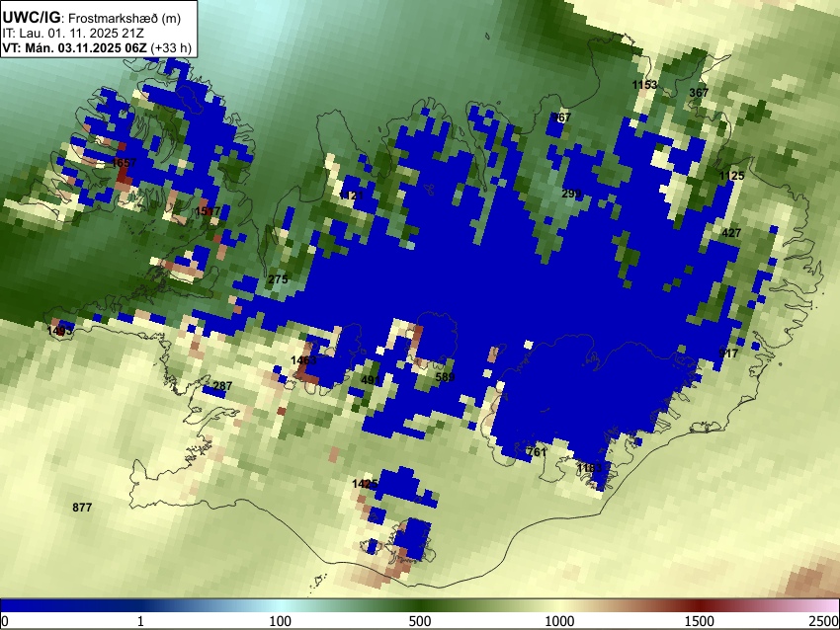This screenshot has width=840, height=630.
Task: Click the map value 1517
Action: [208, 211]
